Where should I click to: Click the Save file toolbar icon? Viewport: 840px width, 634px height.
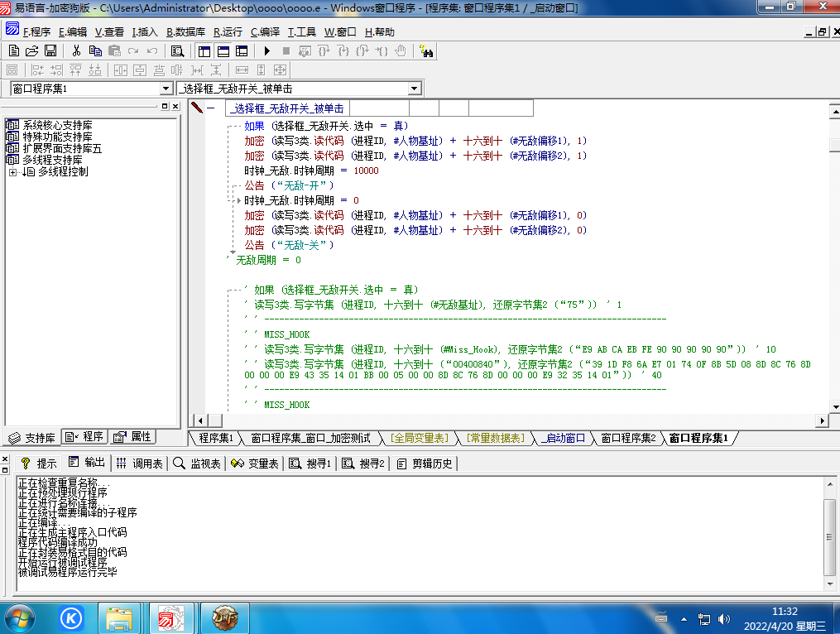coord(50,51)
